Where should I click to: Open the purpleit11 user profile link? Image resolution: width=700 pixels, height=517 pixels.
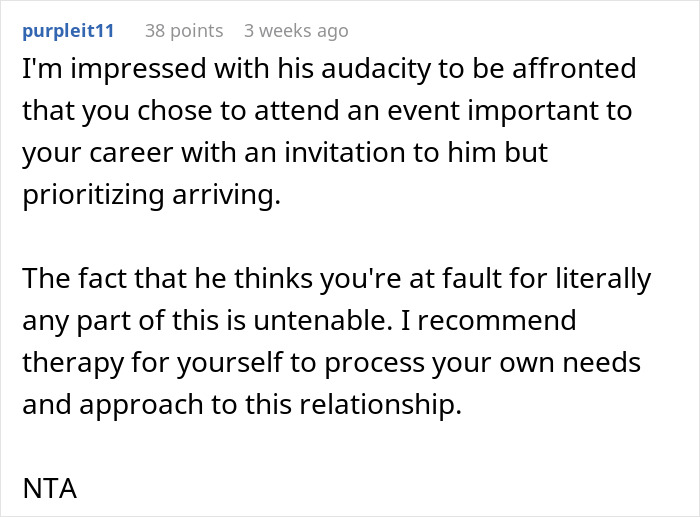click(67, 31)
